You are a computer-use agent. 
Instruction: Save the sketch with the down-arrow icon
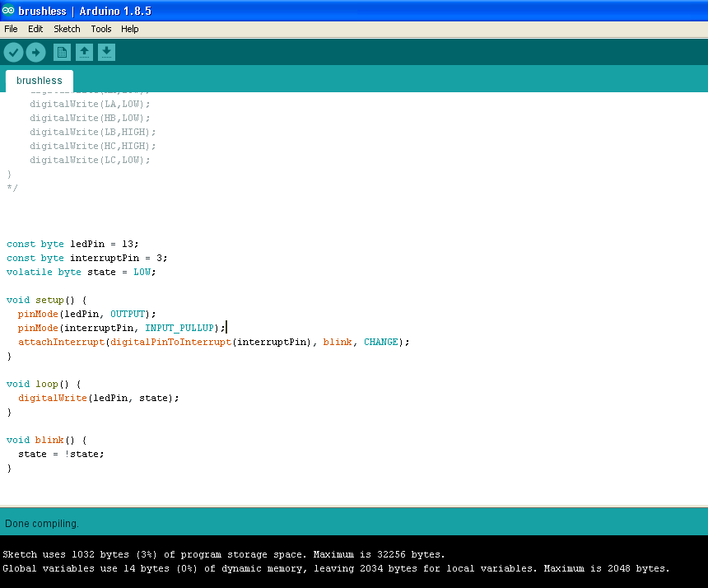pyautogui.click(x=106, y=53)
